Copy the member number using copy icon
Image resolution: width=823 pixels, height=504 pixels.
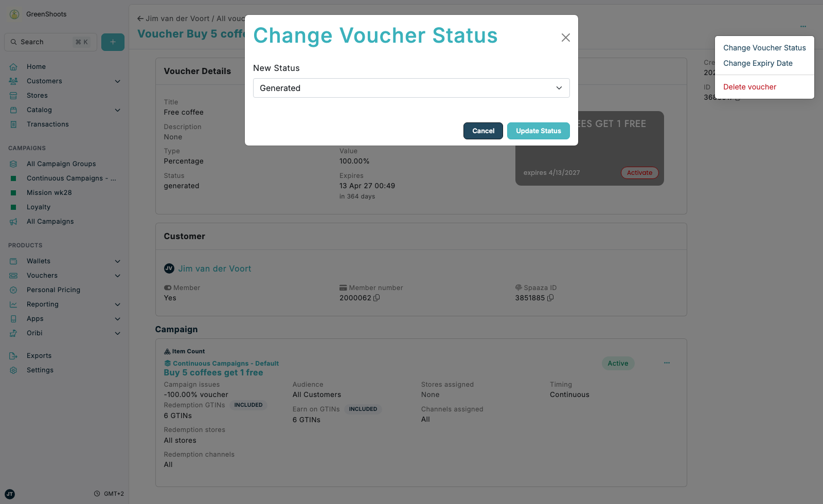[377, 298]
